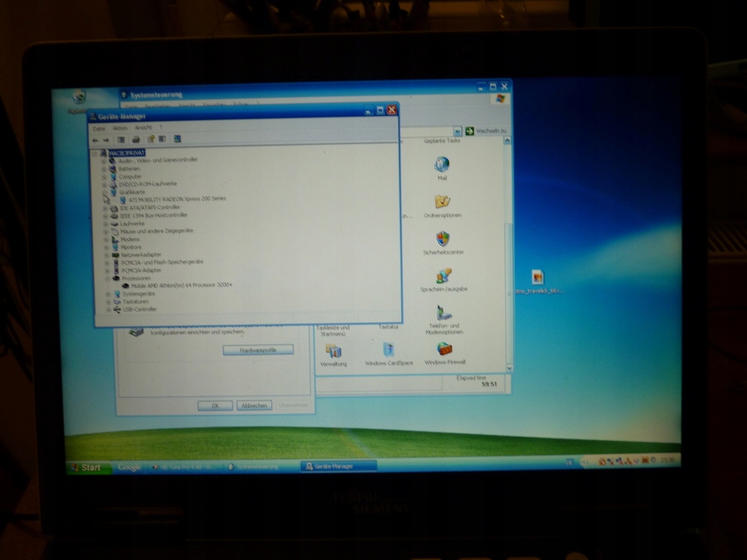This screenshot has width=747, height=560.
Task: Open the Ordneroptionen icon
Action: 442,201
